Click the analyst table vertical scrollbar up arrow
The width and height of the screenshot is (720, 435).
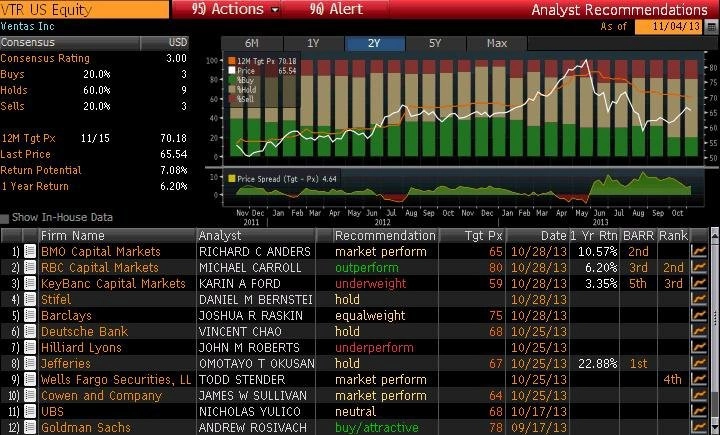(714, 235)
